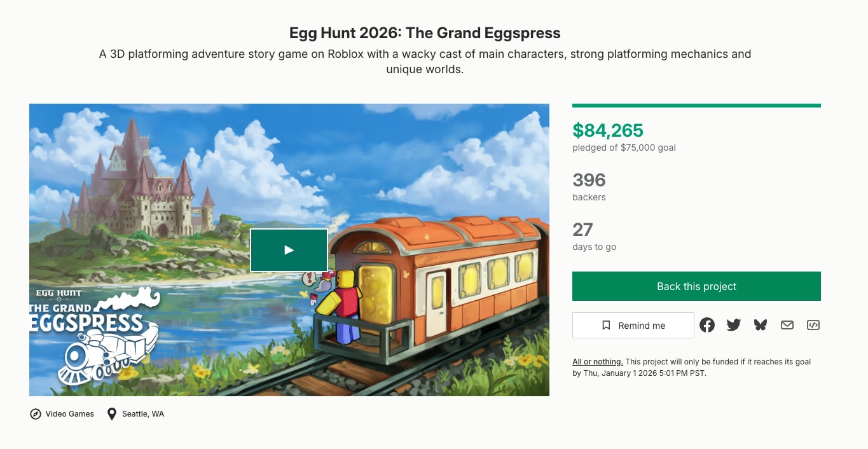
Task: Click the 396 backers count
Action: [589, 180]
